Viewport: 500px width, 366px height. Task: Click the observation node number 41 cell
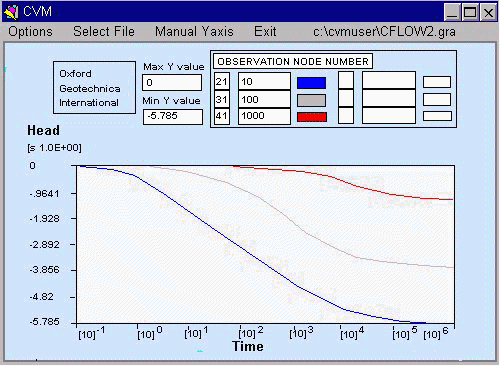click(222, 116)
